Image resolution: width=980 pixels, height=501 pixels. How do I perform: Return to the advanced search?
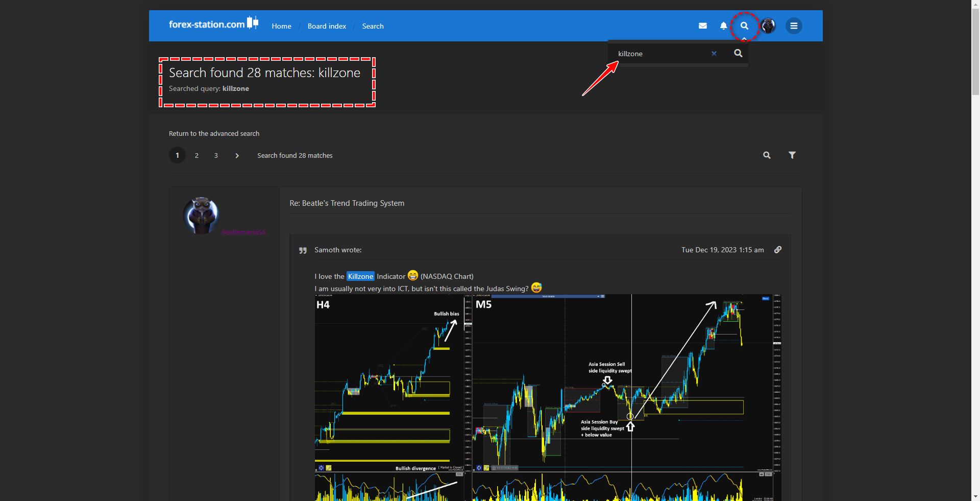[x=214, y=133]
